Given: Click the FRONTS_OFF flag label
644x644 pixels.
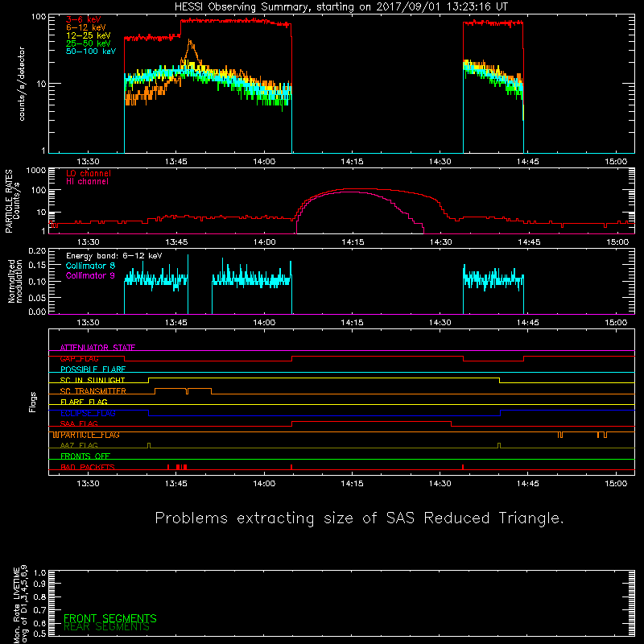Looking at the screenshot, I should 85,456.
